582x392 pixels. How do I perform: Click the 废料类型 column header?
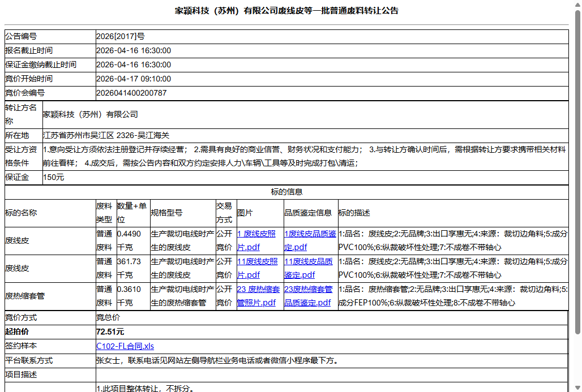[106, 213]
